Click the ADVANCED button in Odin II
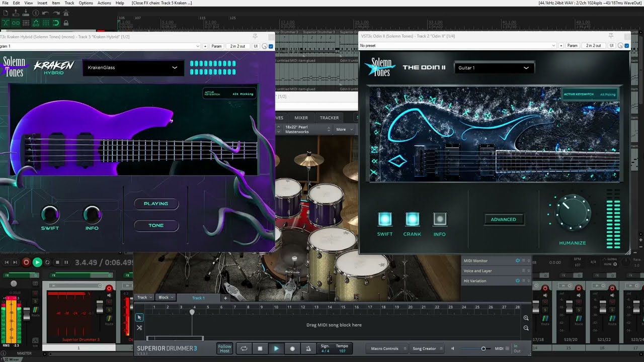644x362 pixels. click(x=503, y=219)
